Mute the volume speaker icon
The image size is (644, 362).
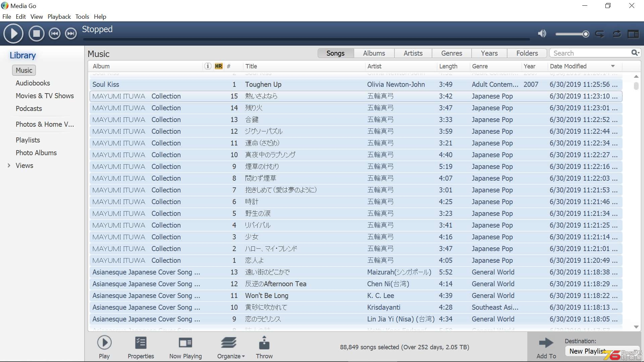pos(542,34)
